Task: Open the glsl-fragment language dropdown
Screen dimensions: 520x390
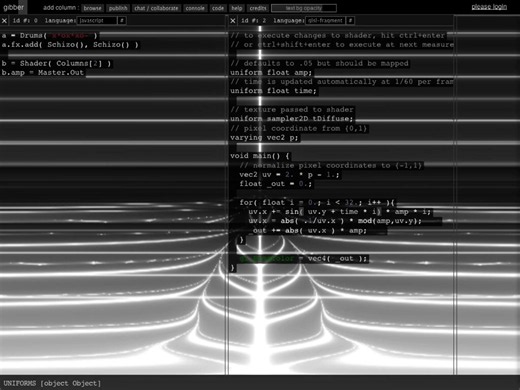Action: (325, 21)
